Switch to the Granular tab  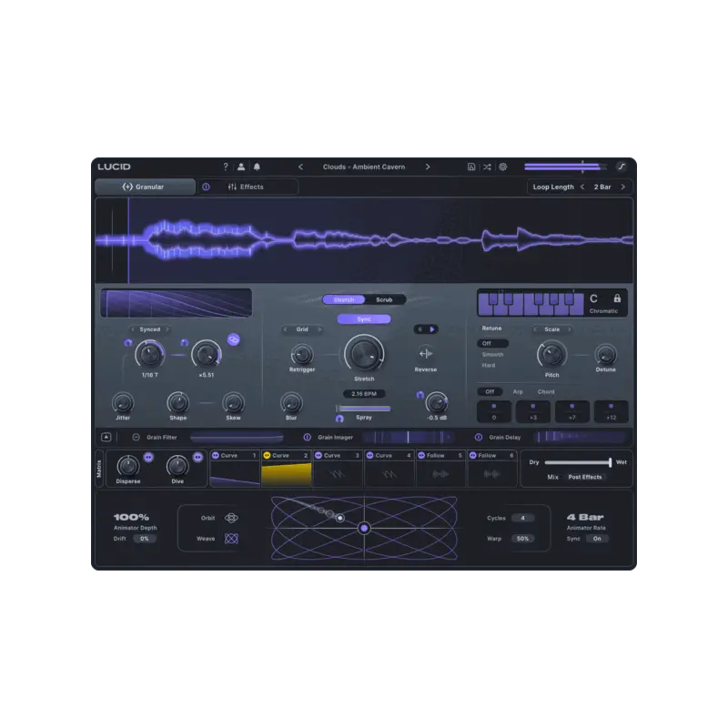pyautogui.click(x=145, y=187)
